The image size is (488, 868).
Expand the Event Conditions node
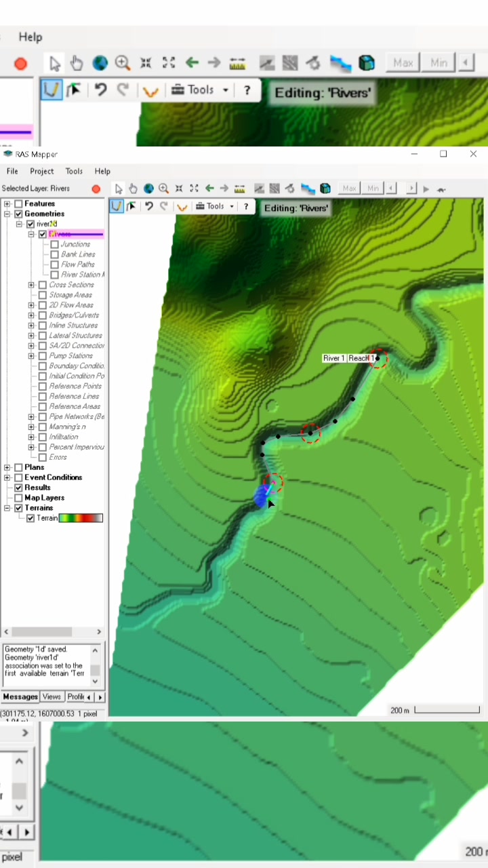pyautogui.click(x=7, y=477)
